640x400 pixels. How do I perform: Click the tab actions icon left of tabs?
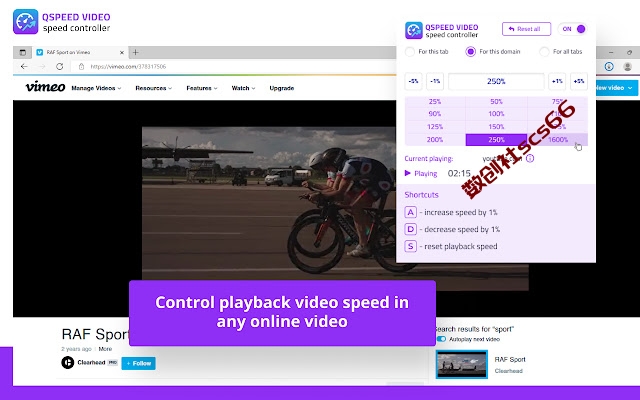tap(23, 52)
